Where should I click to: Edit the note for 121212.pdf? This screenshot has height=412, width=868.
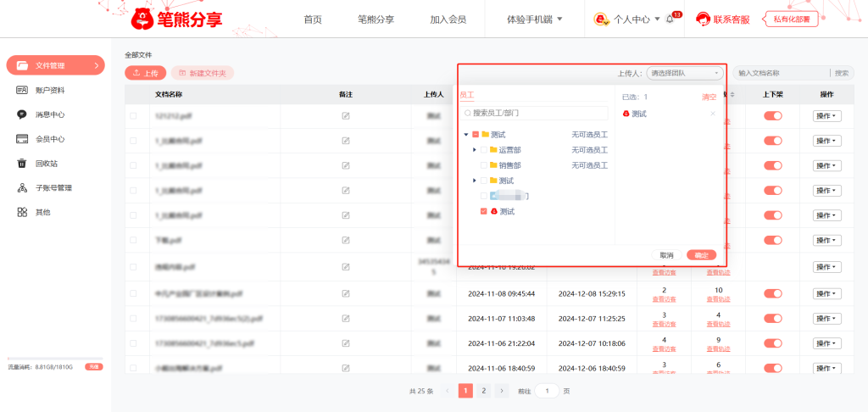tap(346, 116)
